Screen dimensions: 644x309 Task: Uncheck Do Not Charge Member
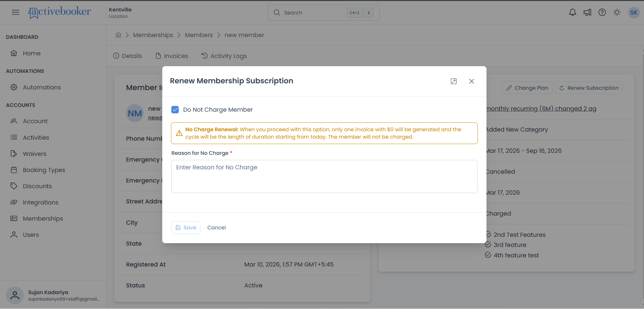pos(175,110)
